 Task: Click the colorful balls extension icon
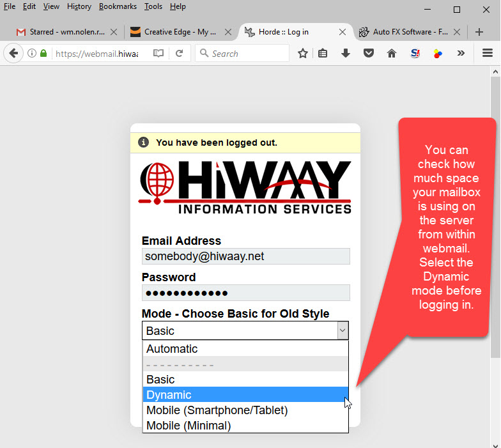(x=438, y=54)
